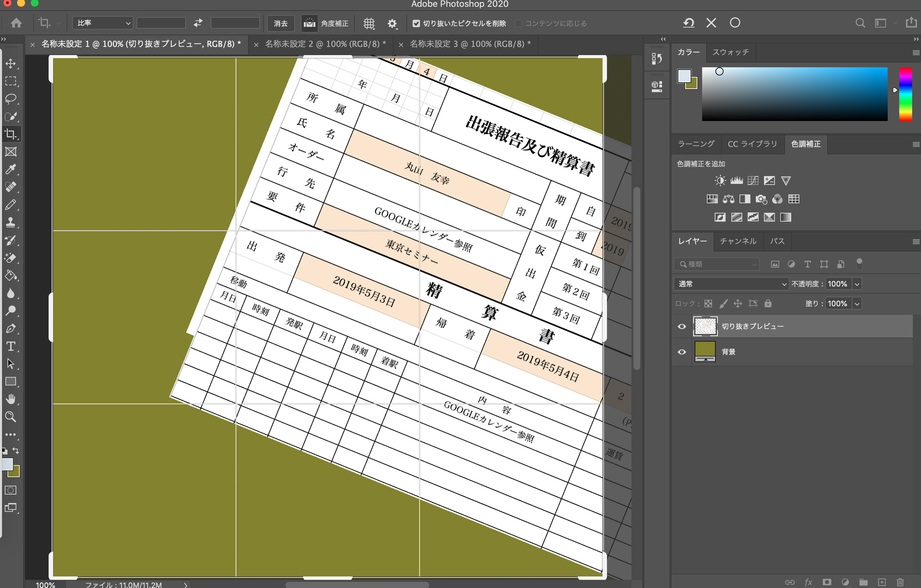The height and width of the screenshot is (588, 921).
Task: Open the Layers panel menu
Action: coord(916,241)
